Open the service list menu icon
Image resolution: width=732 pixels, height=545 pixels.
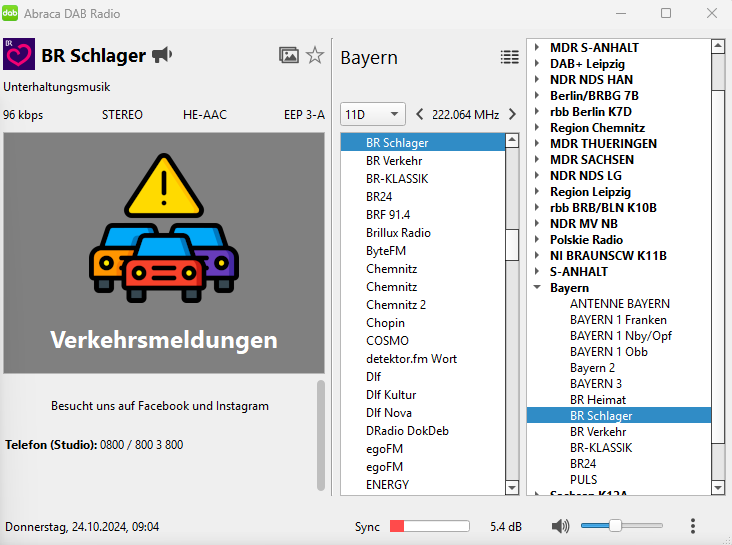(510, 57)
